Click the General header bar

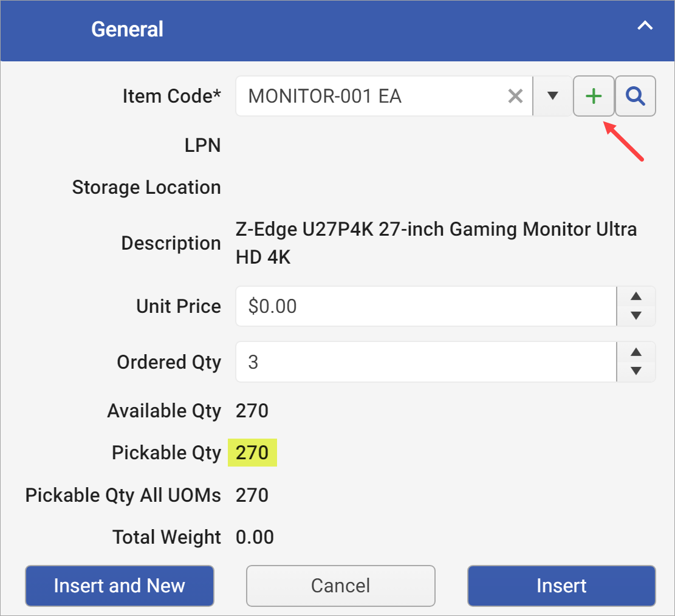click(337, 29)
